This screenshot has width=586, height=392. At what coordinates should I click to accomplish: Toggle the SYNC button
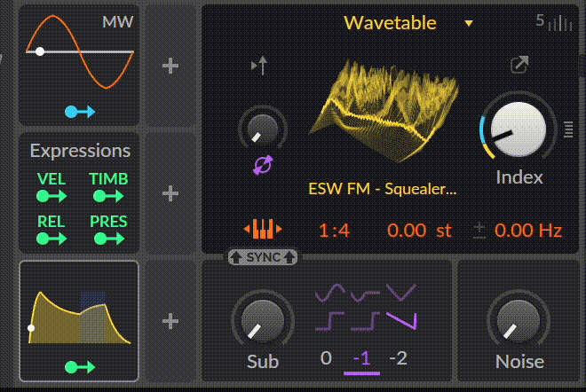click(263, 257)
